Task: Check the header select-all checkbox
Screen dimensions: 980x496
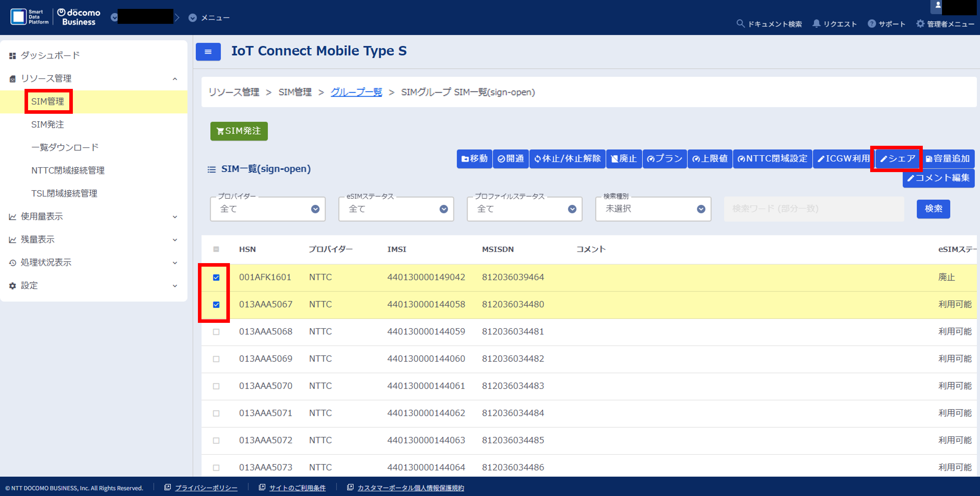Action: [216, 249]
